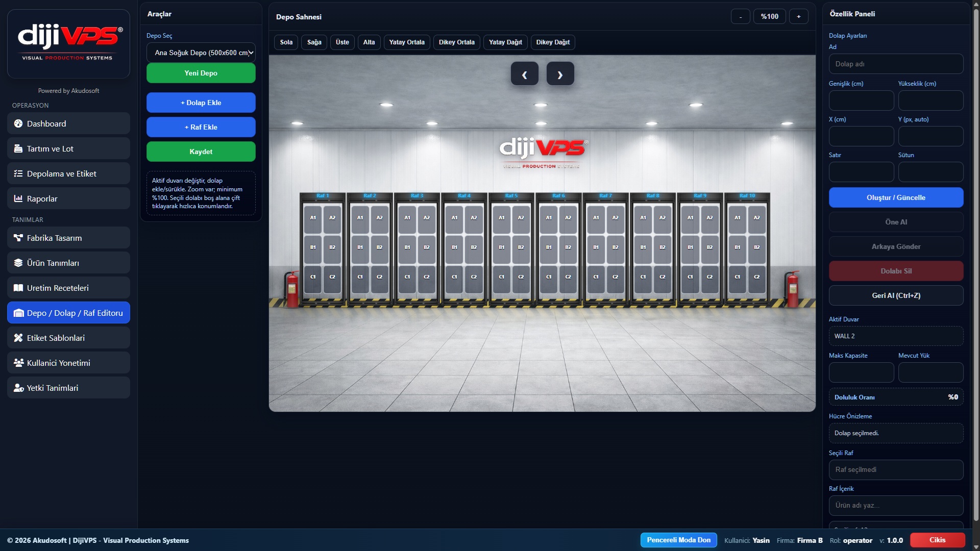The image size is (980, 551).
Task: Open Raporlar page
Action: click(x=68, y=198)
